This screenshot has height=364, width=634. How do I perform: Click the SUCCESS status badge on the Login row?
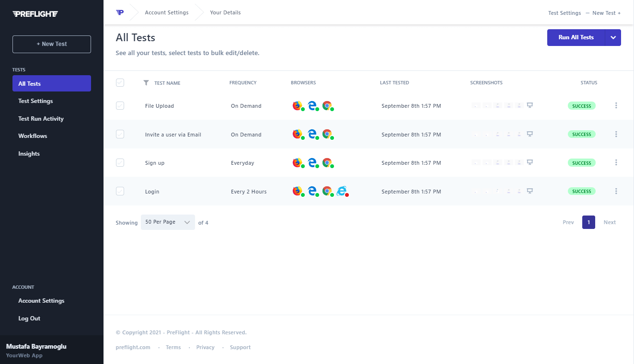581,191
